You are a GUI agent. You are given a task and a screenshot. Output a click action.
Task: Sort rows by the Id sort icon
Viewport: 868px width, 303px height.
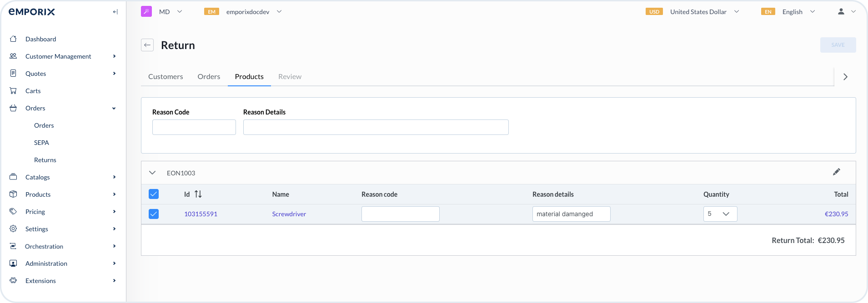(198, 194)
